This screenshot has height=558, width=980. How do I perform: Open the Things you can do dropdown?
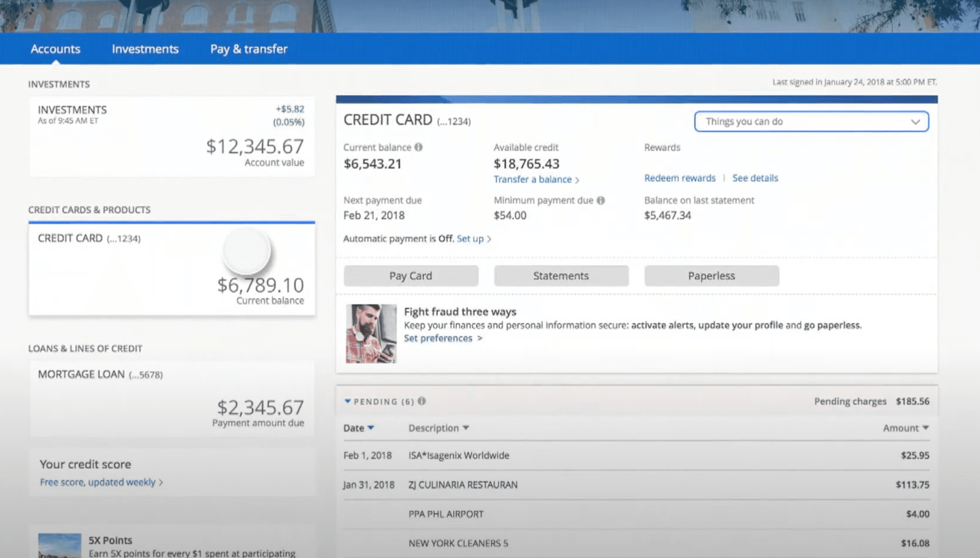pyautogui.click(x=811, y=121)
